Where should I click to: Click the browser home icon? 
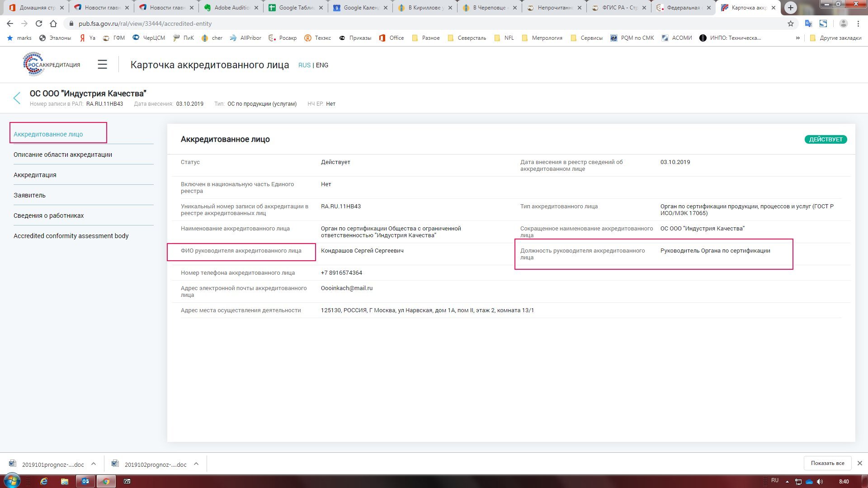[53, 23]
